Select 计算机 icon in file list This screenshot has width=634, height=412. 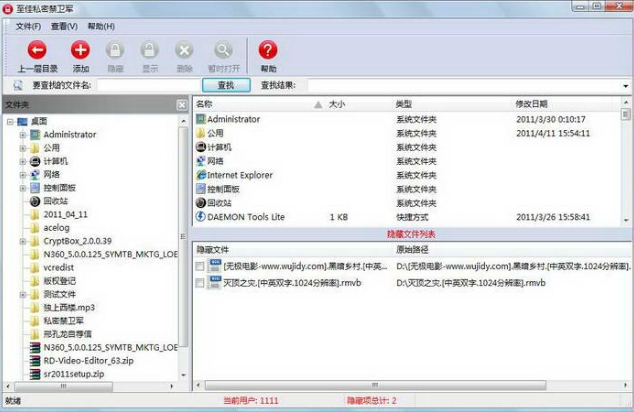(x=201, y=147)
